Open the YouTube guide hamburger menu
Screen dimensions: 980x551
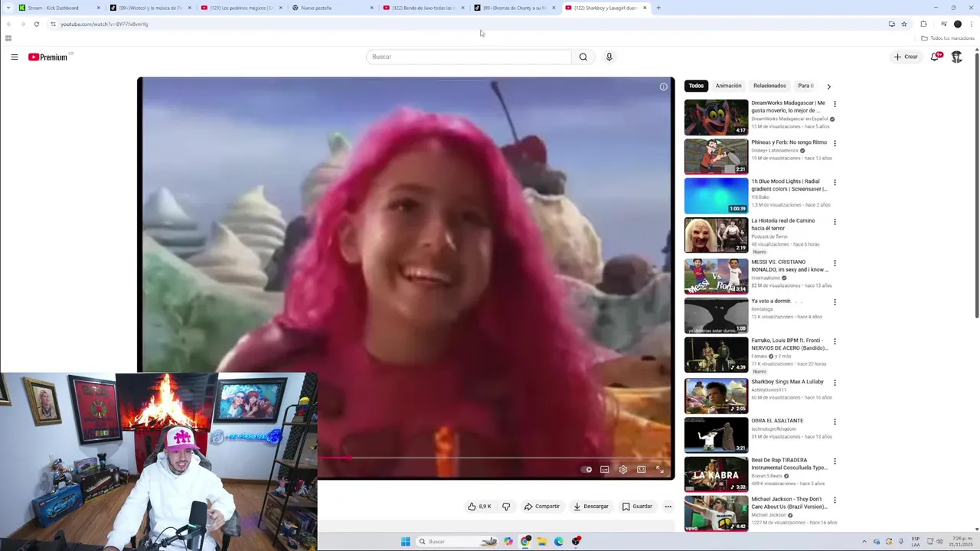tap(14, 57)
